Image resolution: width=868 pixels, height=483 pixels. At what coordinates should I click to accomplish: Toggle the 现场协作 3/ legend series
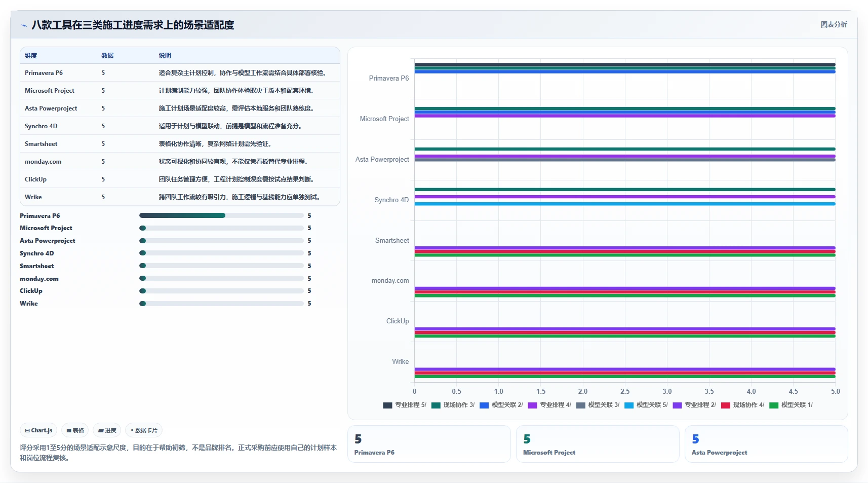(453, 405)
